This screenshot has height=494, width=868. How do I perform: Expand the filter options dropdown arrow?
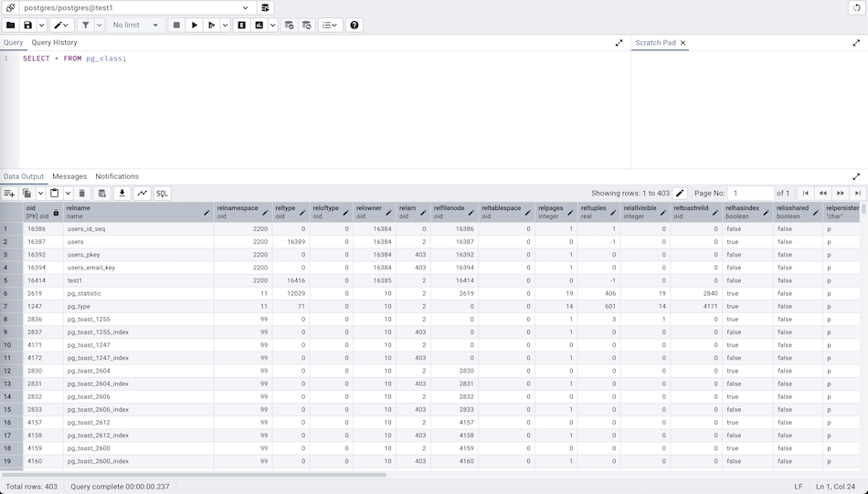(100, 26)
